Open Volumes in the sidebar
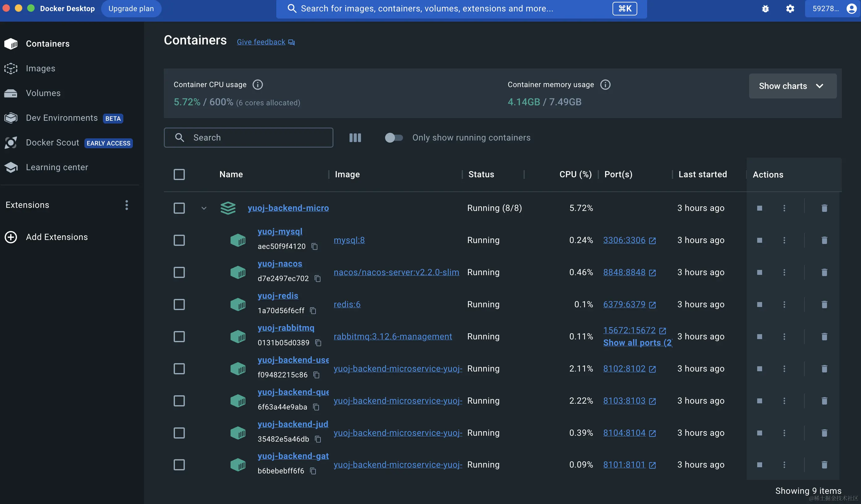Viewport: 861px width, 504px height. pyautogui.click(x=43, y=93)
